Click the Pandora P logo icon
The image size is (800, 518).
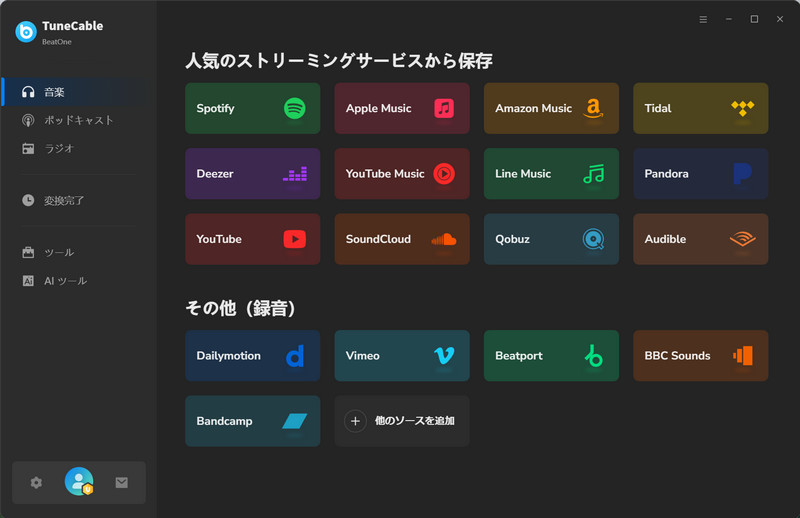tap(742, 174)
